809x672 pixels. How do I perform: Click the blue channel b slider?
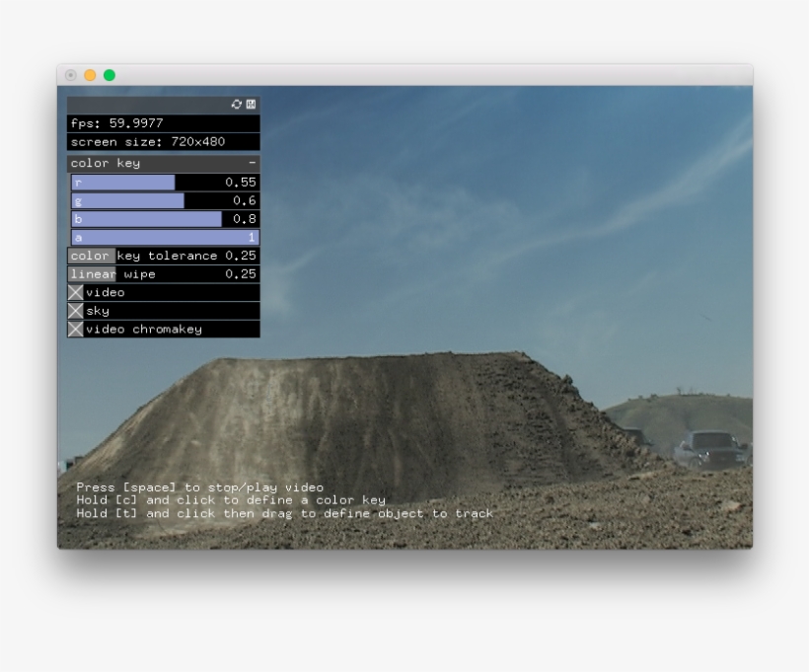[164, 219]
